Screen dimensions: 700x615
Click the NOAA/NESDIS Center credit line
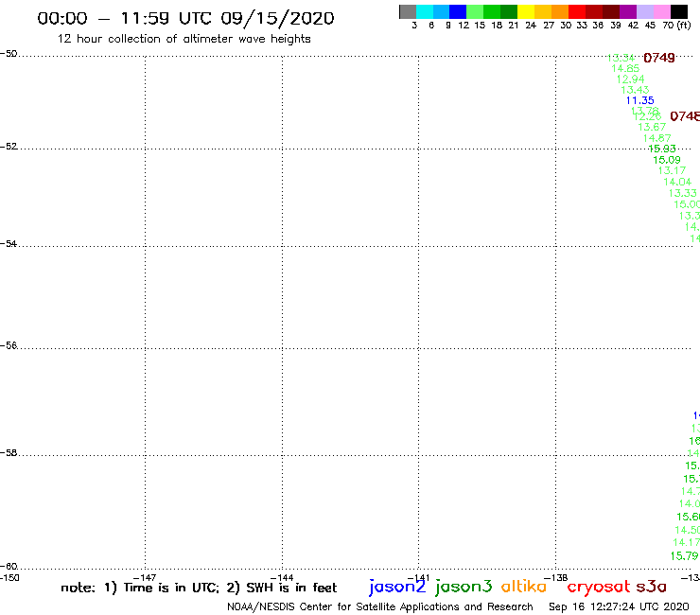(380, 606)
